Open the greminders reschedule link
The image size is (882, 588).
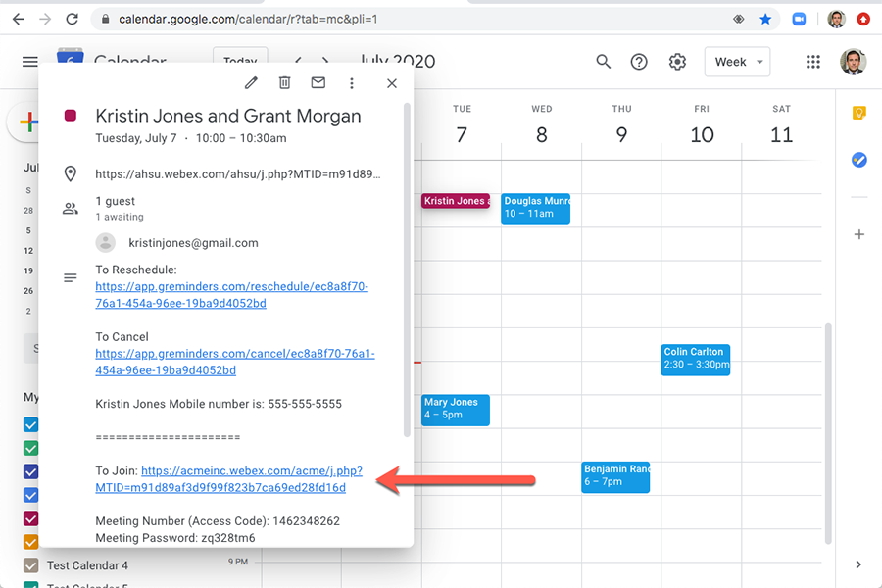(x=231, y=295)
